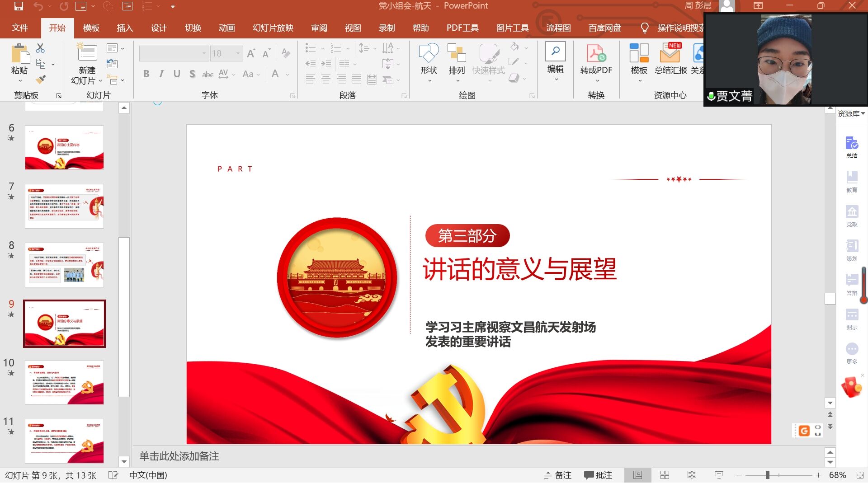Insert a new slide with 新建幻灯片 icon
Screen dimensions: 868x483
[x=87, y=53]
